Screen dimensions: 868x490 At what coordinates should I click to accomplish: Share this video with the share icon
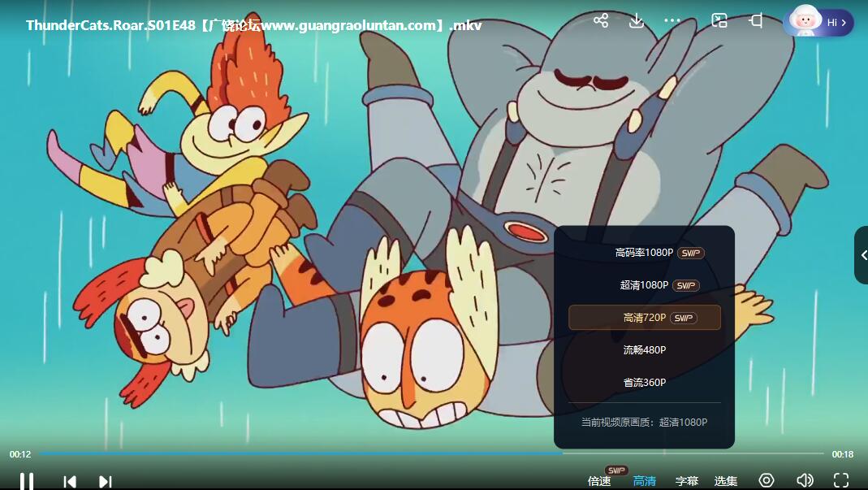[x=601, y=21]
